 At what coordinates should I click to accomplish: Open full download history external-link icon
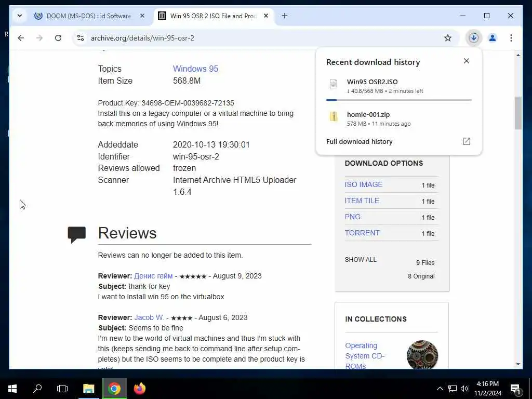click(x=467, y=141)
